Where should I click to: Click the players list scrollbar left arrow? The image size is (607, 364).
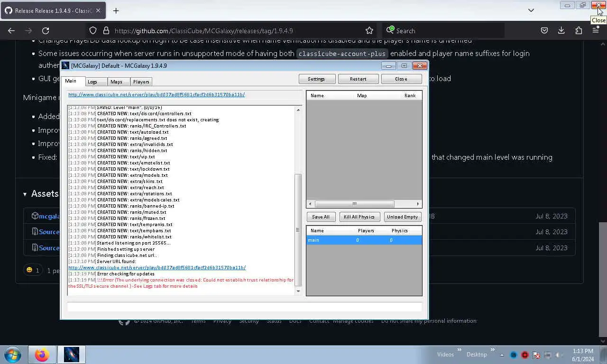tap(310, 204)
